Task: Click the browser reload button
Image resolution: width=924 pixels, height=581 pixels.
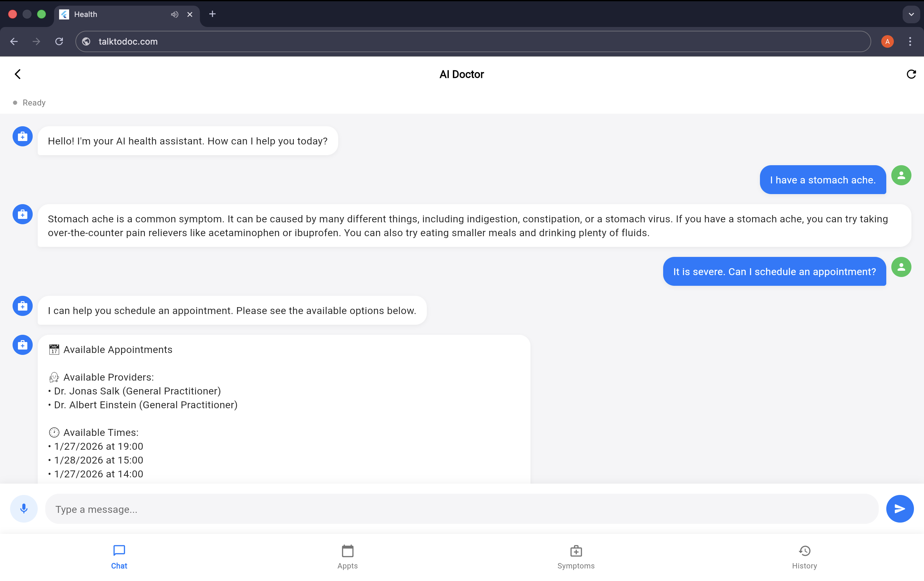Action: pos(59,41)
